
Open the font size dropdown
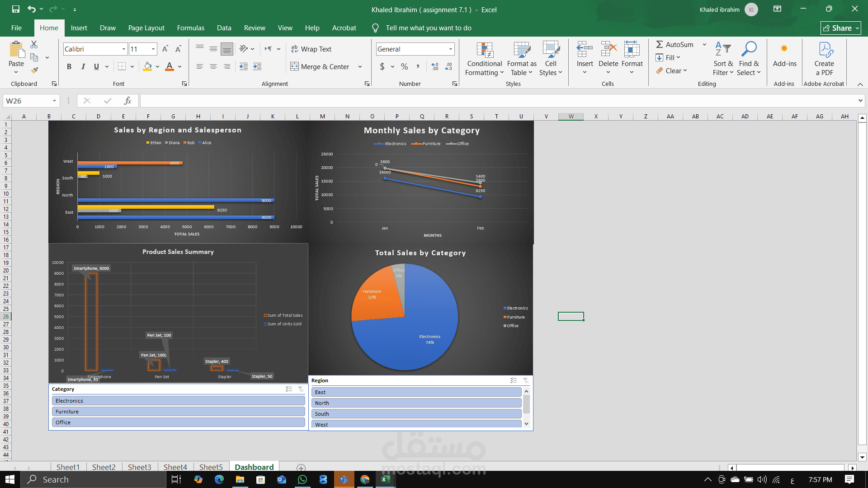coord(153,49)
